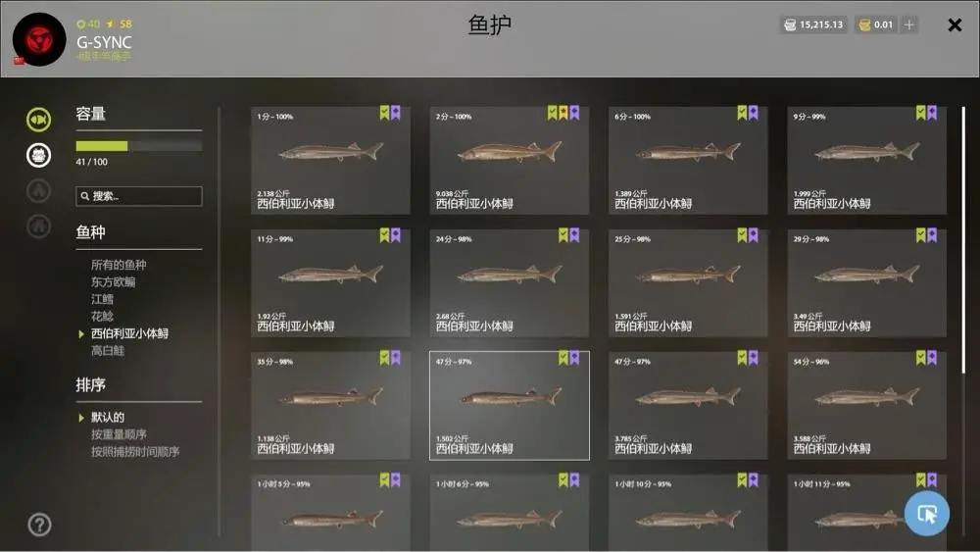This screenshot has height=552, width=980.
Task: Click the G-SYNC player avatar
Action: (39, 39)
